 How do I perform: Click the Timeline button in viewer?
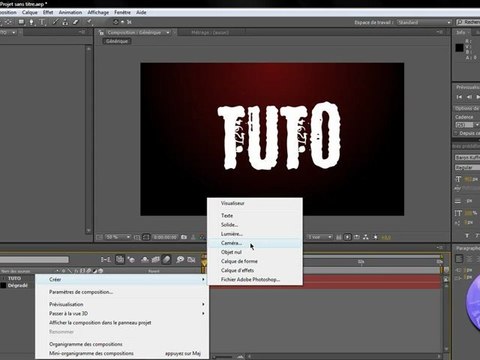click(x=357, y=237)
